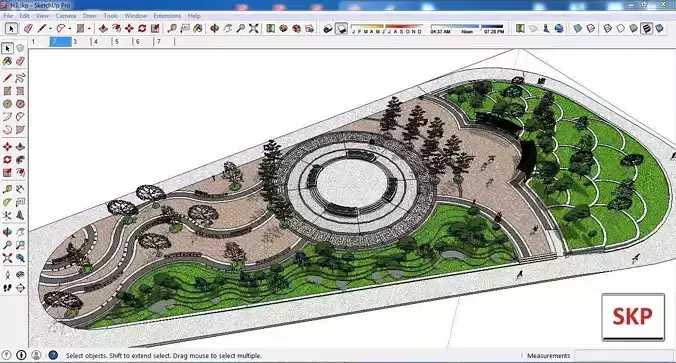
Task: Select the Move tool in left toolbar
Action: pyautogui.click(x=7, y=147)
